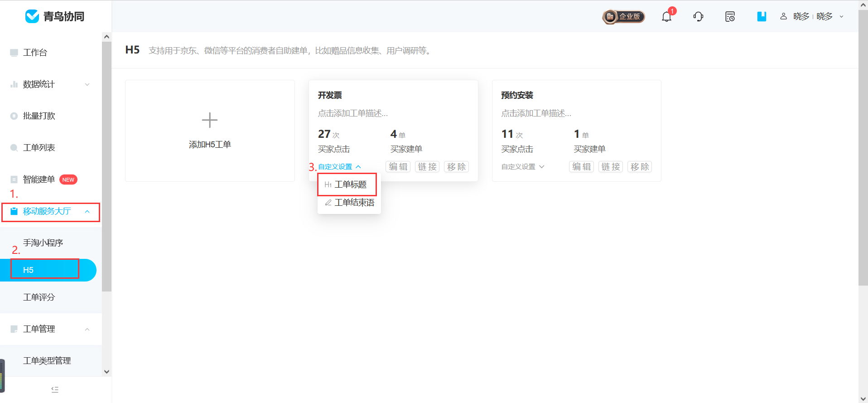The height and width of the screenshot is (403, 868).
Task: Click the 移动服务大厅 clipboard icon
Action: 14,211
